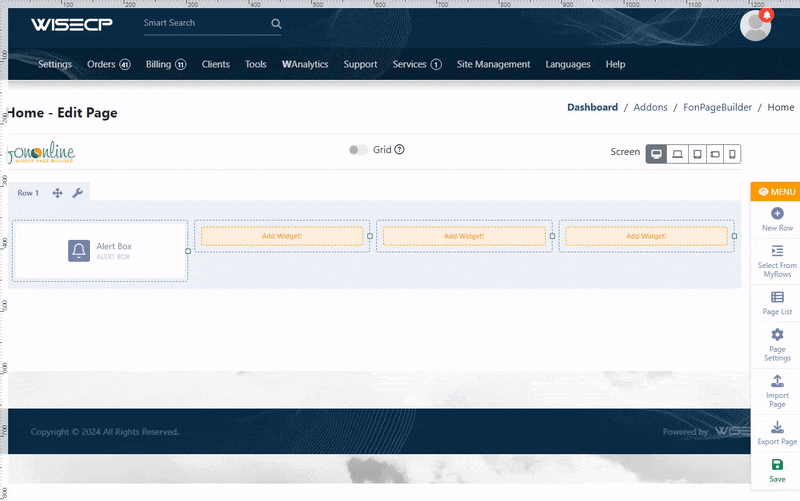
Task: Go to Dashboard breadcrumb link
Action: 592,107
